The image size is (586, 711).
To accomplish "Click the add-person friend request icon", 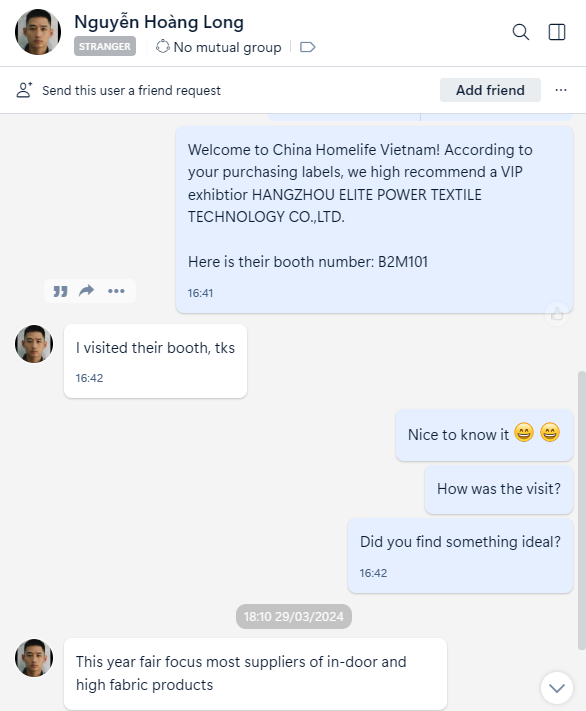I will [24, 90].
